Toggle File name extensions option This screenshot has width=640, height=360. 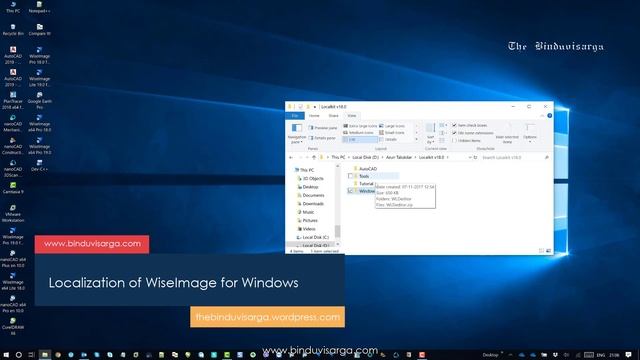473,133
